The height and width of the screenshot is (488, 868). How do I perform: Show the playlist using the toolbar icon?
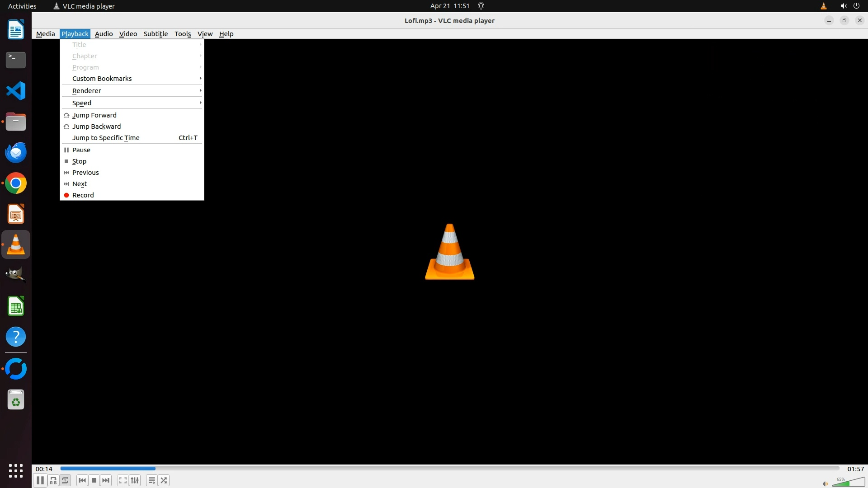[x=151, y=480]
